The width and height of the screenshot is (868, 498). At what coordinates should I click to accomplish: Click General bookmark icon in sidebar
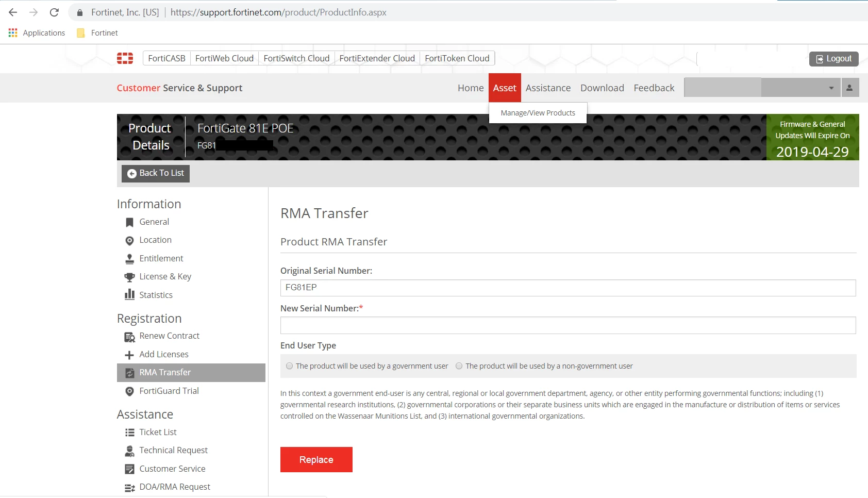point(129,222)
